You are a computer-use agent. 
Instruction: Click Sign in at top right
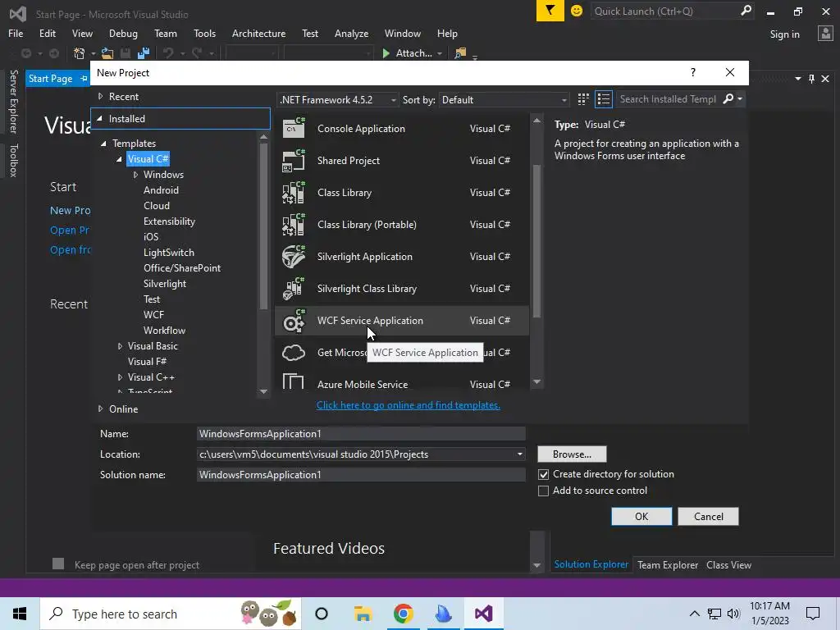click(784, 34)
